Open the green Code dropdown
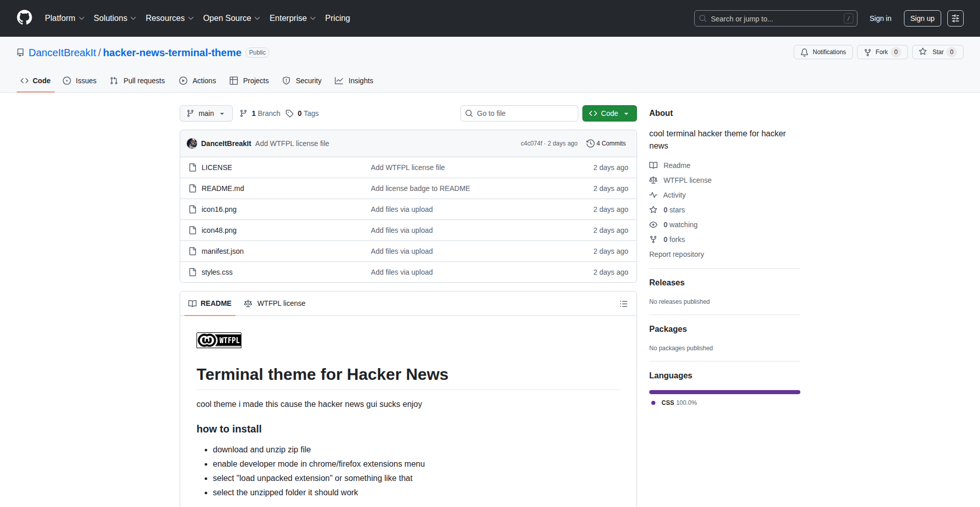This screenshot has width=980, height=507. click(609, 113)
